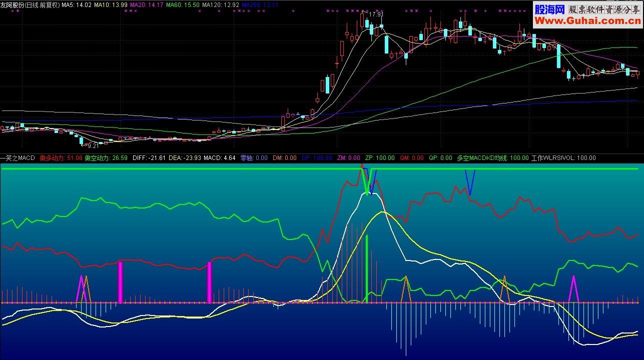Click the DEA: -23.93 value
This screenshot has height=360, width=644.
[185, 158]
